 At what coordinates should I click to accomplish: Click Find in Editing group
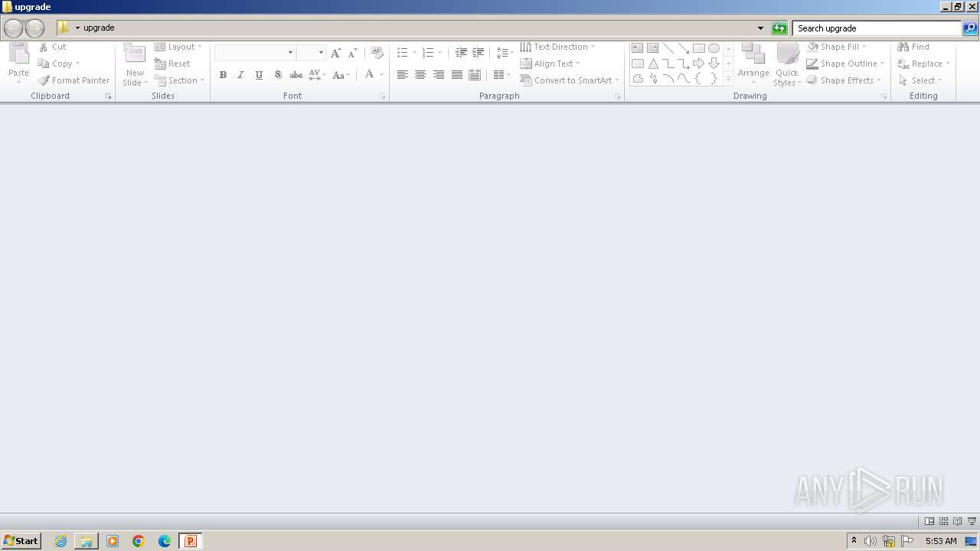(913, 47)
